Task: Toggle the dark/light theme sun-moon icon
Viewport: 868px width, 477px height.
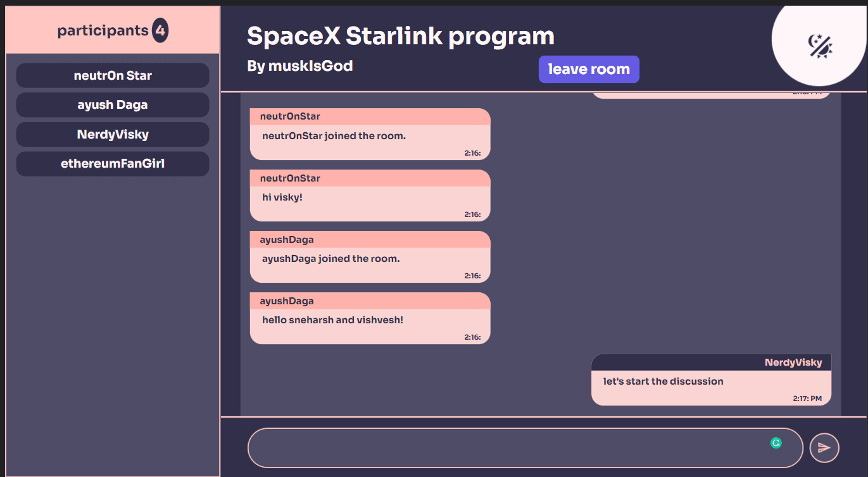Action: (x=820, y=46)
